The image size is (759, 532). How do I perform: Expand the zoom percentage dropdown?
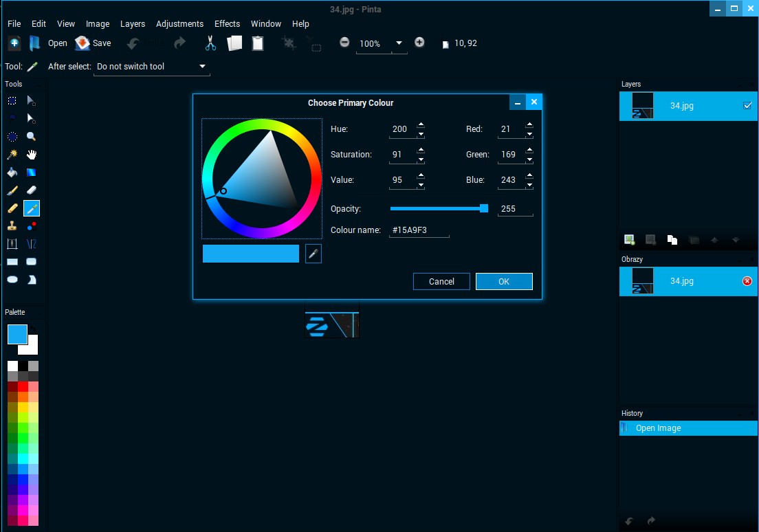point(399,43)
